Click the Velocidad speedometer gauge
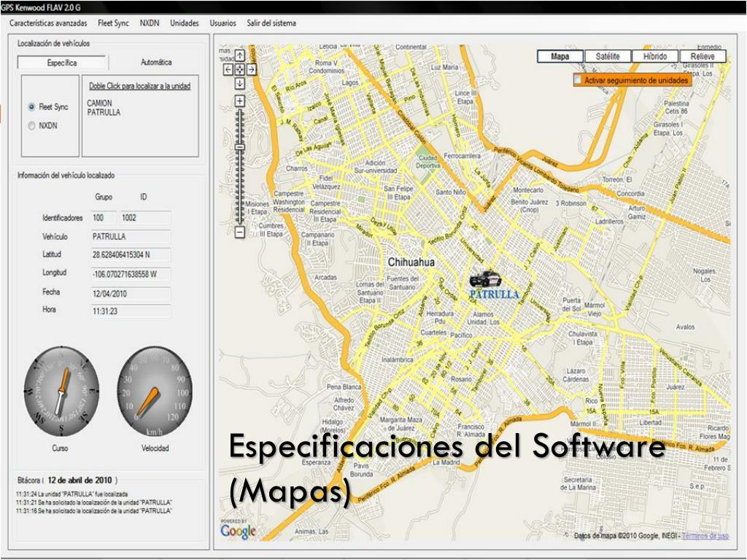This screenshot has height=560, width=747. (x=155, y=392)
